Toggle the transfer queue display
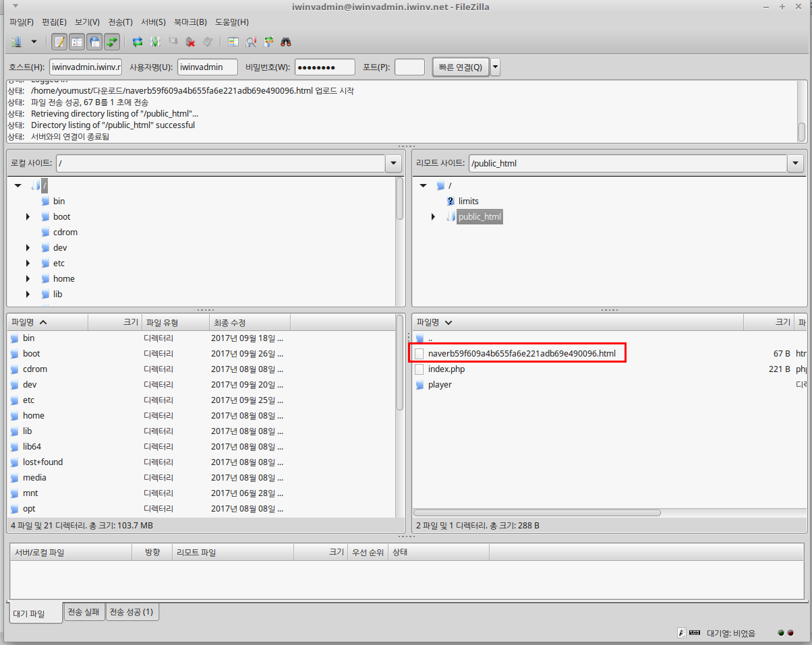The image size is (812, 645). coord(112,42)
